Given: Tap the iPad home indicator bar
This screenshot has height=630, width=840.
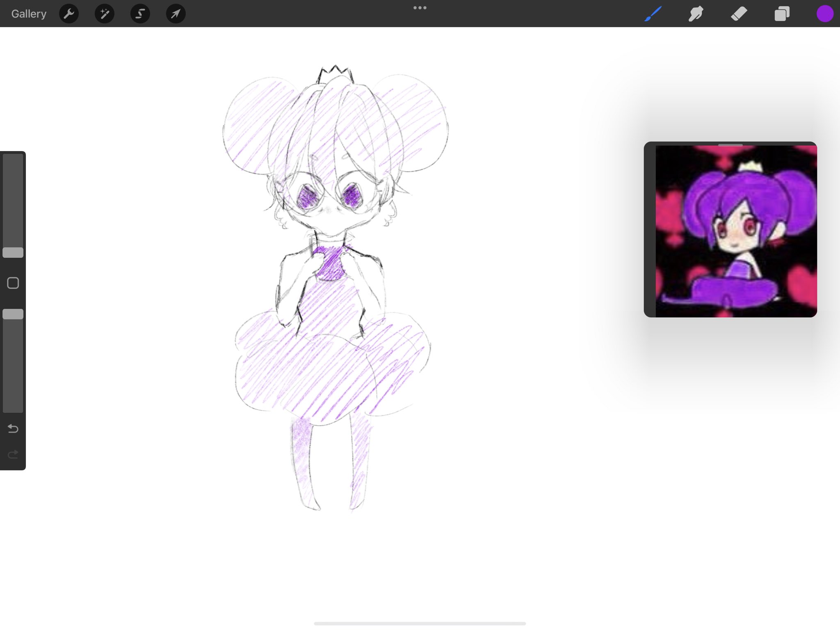Looking at the screenshot, I should [x=420, y=623].
